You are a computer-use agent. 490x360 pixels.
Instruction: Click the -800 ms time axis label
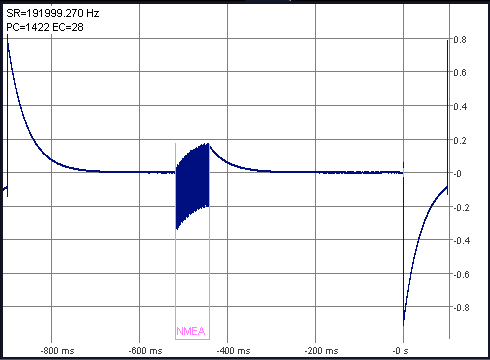pyautogui.click(x=57, y=351)
